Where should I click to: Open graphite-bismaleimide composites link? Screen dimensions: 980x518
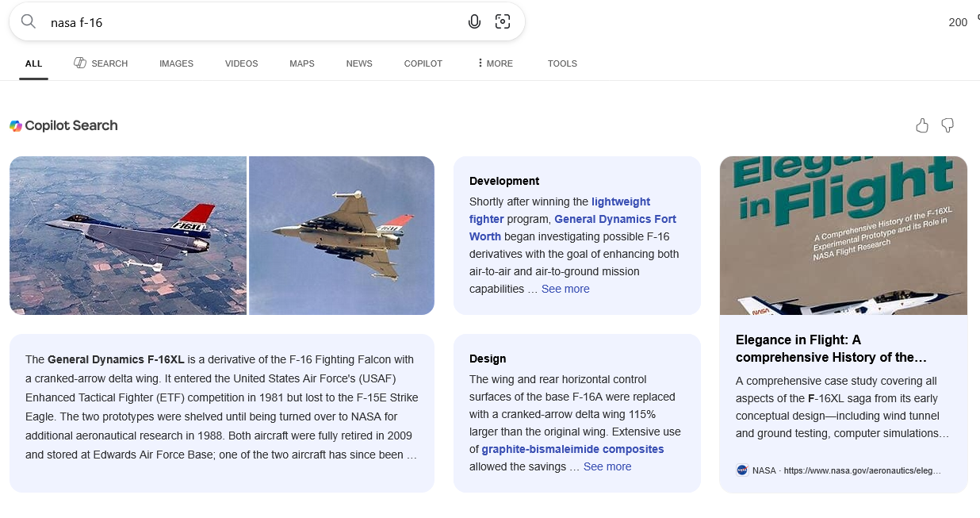coord(572,449)
